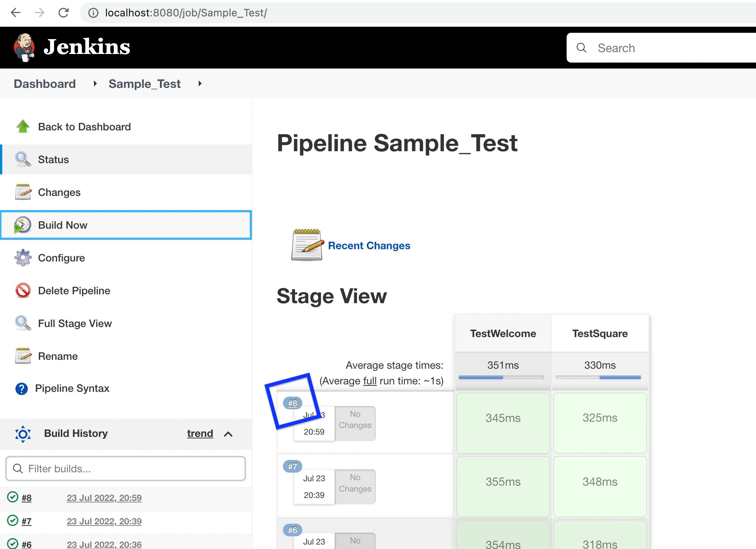Open the trend link in Build History
Screen dimensions: 756x549
200,434
